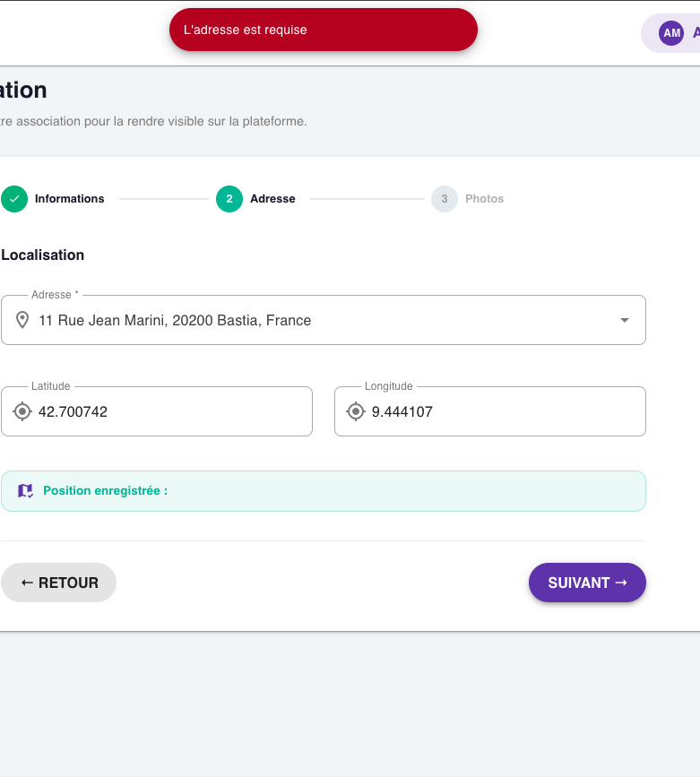
Task: Click the location pin icon in Adresse field
Action: pos(22,320)
